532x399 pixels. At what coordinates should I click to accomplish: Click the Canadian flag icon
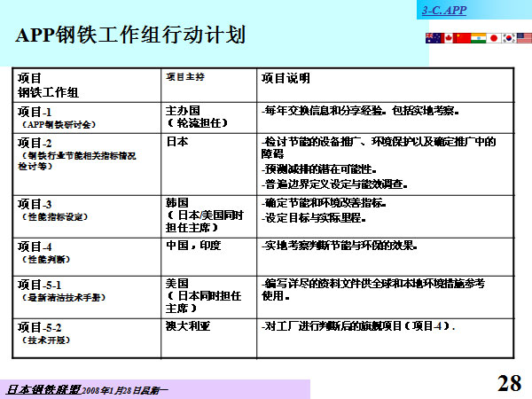[x=449, y=38]
